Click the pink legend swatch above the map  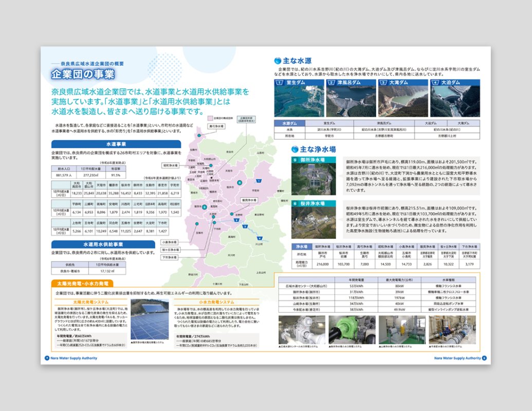click(x=210, y=118)
